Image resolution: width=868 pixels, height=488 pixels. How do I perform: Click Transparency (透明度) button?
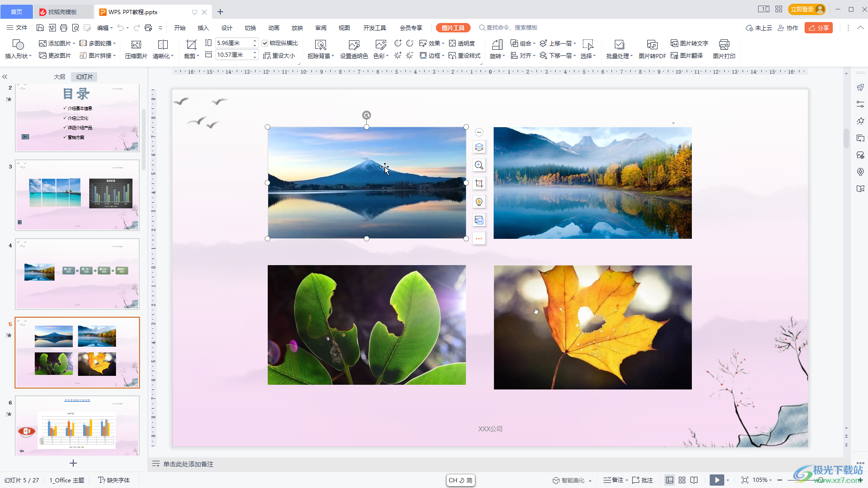pos(462,43)
